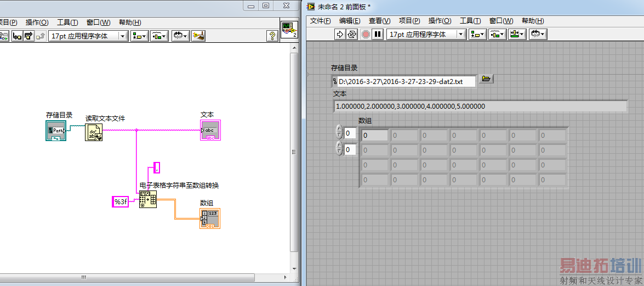Select 电子表格字符串至数组转换 function node
This screenshot has height=286, width=644.
[148, 200]
